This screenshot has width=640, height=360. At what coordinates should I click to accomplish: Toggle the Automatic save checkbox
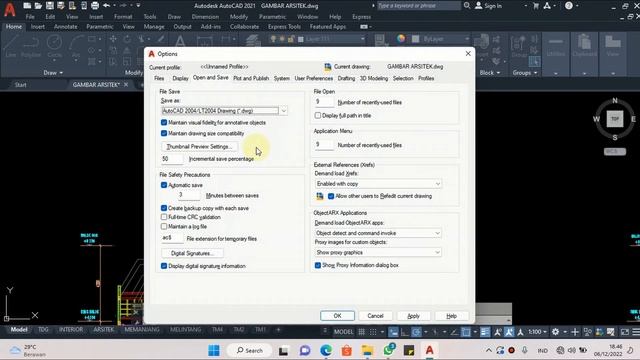pyautogui.click(x=164, y=185)
